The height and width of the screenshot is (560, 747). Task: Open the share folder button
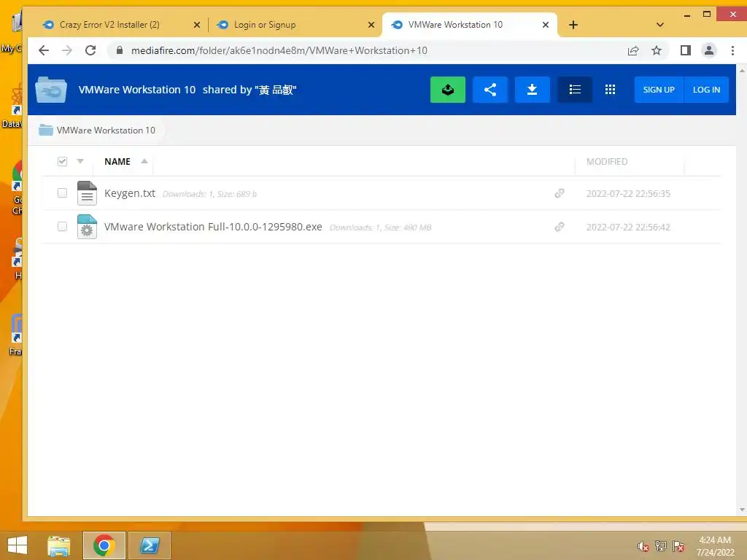click(489, 90)
